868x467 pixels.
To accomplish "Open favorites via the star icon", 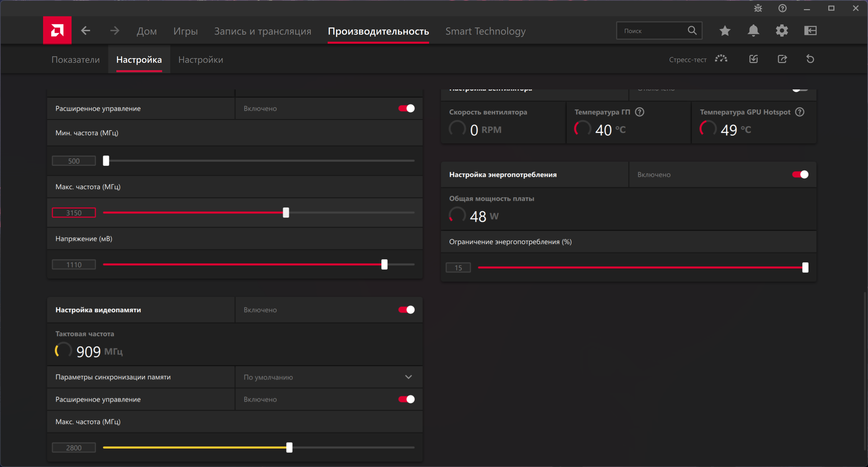I will pyautogui.click(x=725, y=31).
